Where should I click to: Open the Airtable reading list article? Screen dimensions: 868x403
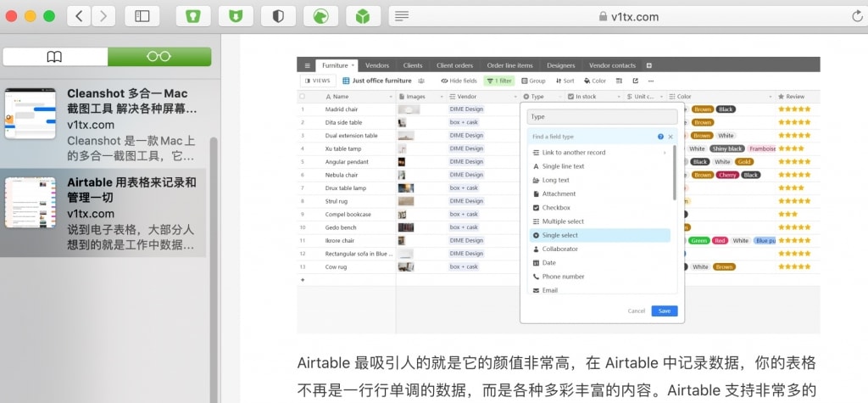pos(103,213)
